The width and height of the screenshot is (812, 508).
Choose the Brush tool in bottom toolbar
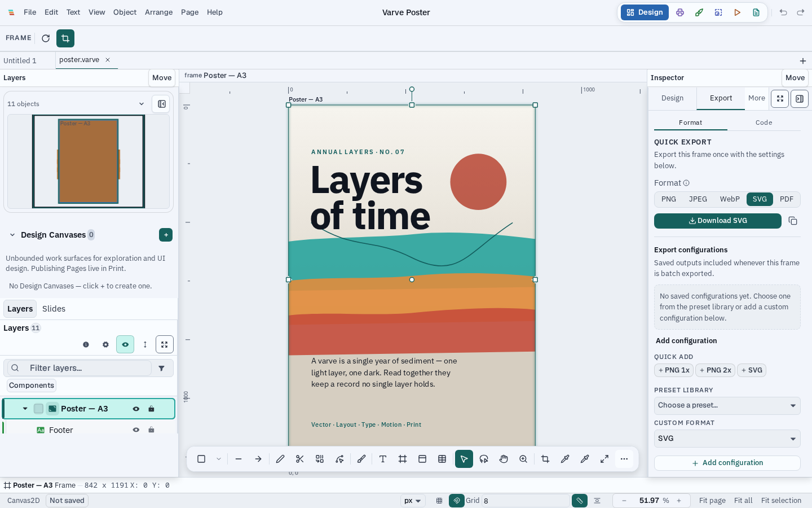pos(361,459)
